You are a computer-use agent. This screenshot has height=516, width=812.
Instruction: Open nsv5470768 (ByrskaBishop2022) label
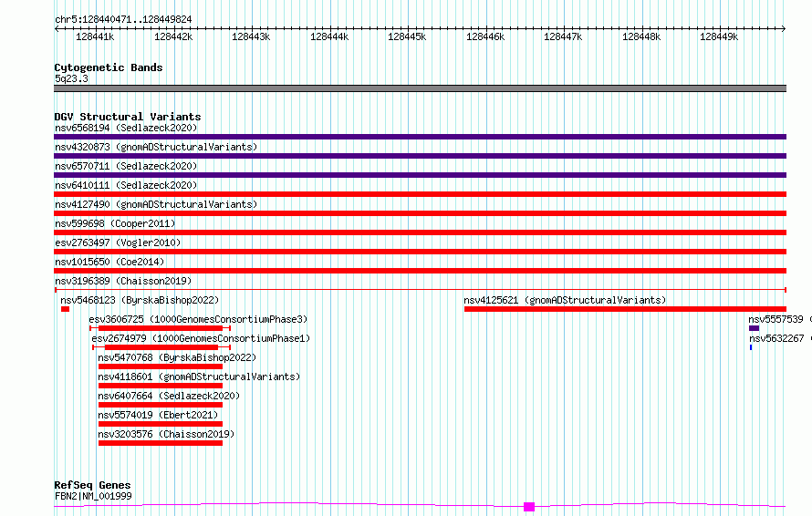(177, 357)
